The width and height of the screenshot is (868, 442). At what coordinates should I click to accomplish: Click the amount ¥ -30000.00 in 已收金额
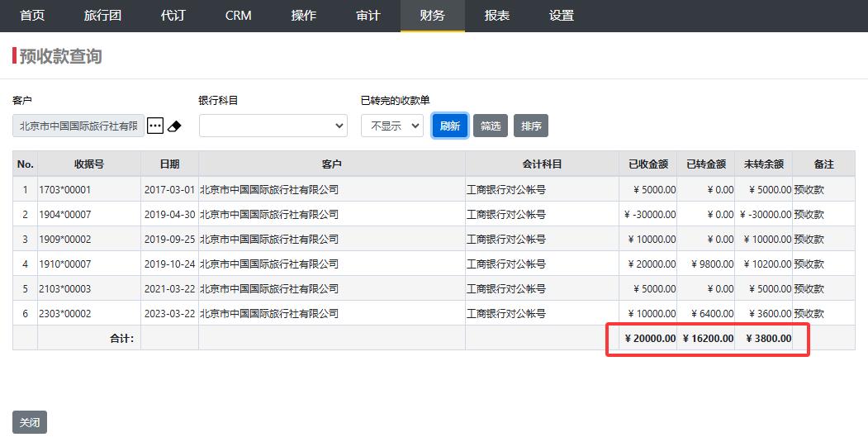(x=650, y=214)
